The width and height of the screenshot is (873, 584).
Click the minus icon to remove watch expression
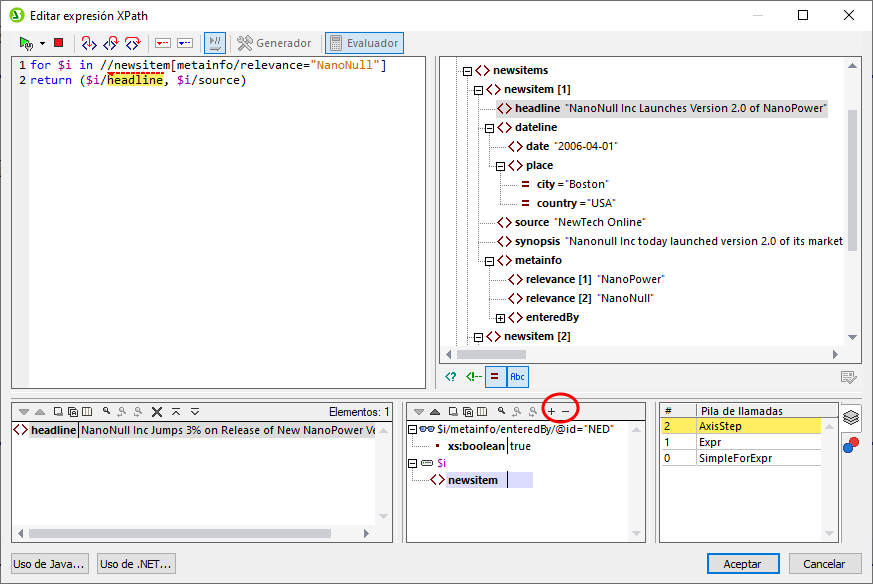(x=565, y=411)
